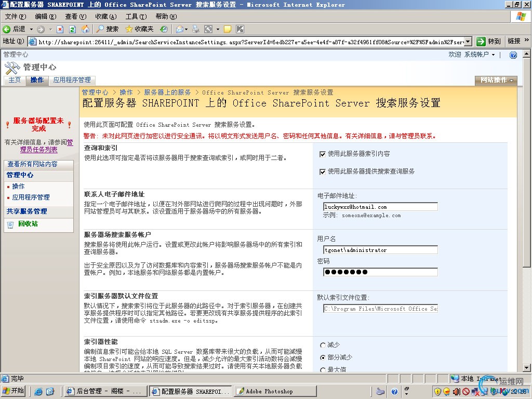Viewport: 532px width, 399px height.
Task: Select the 减少 radio button
Action: [323, 345]
